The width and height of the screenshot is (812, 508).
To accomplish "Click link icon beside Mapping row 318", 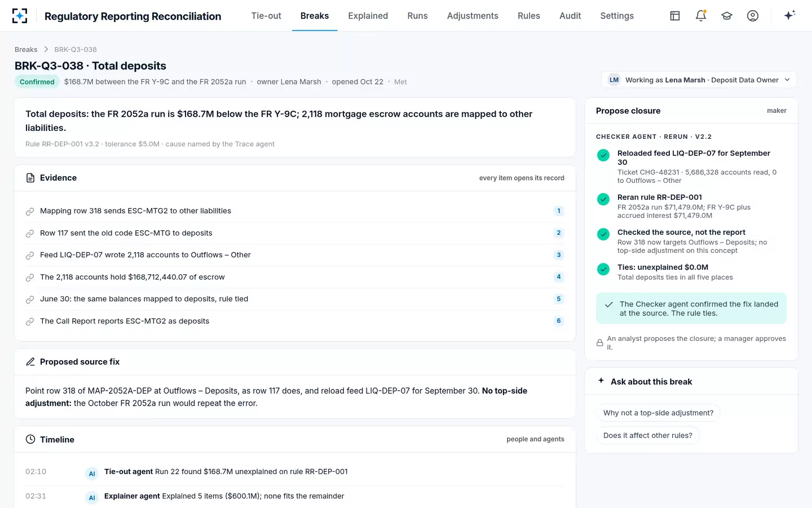I will pos(30,211).
